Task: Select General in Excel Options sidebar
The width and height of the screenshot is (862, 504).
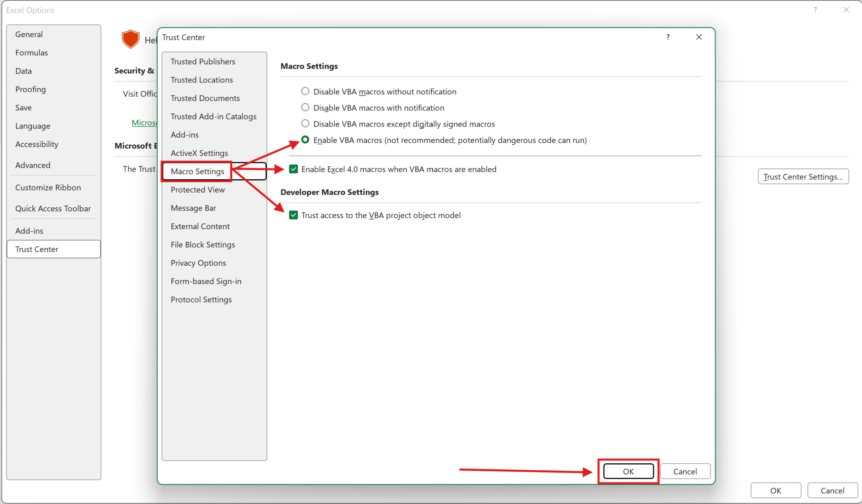Action: click(54, 34)
